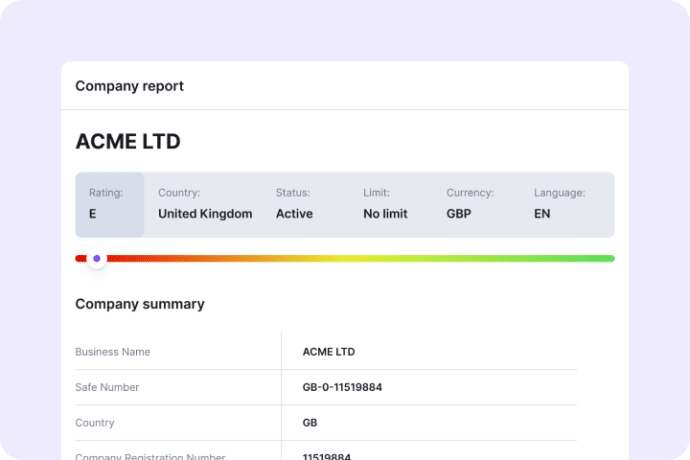Click the large 'ACME LTD' title
The height and width of the screenshot is (460, 690).
[x=128, y=141]
